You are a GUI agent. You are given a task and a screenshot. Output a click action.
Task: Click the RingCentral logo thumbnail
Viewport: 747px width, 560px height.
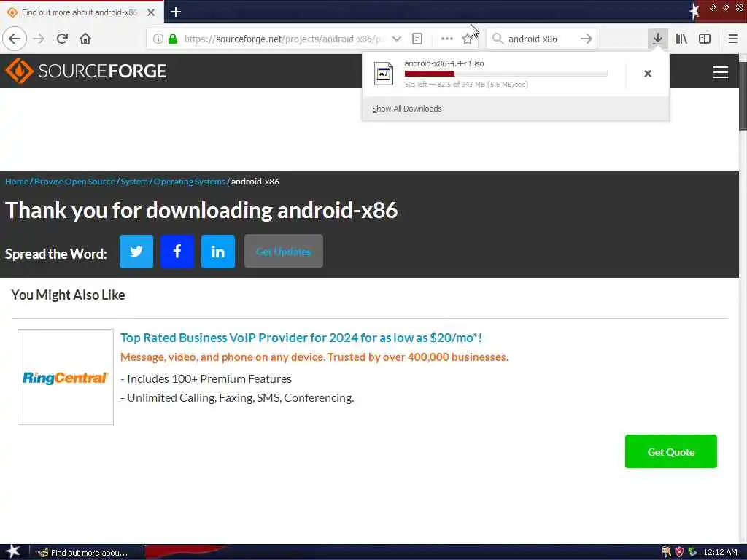(x=66, y=377)
